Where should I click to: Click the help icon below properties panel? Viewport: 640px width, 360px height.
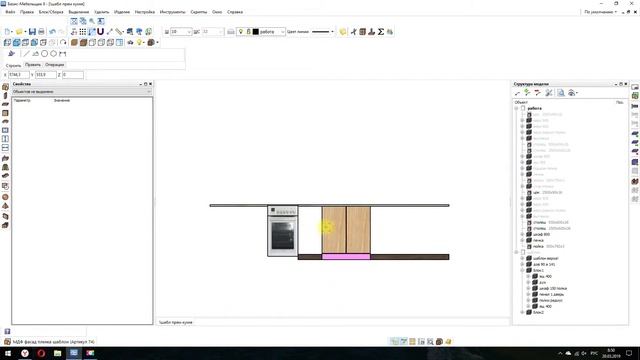(7, 331)
